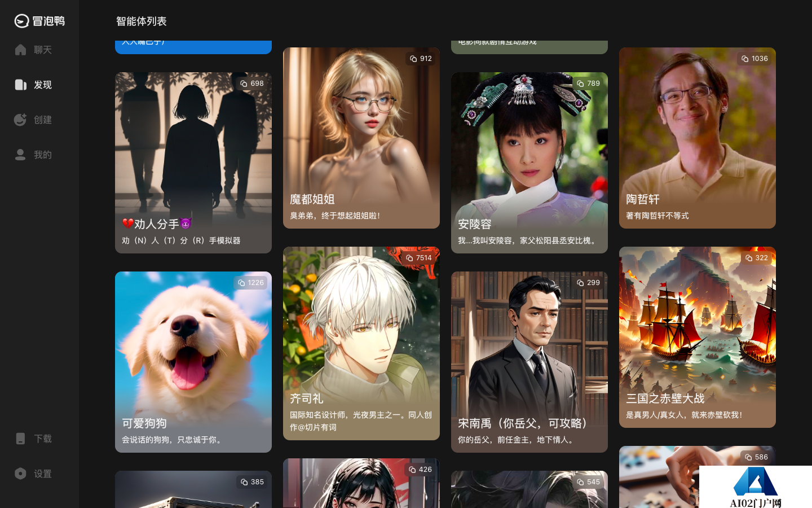Click the 我的 person icon
This screenshot has height=508, width=812.
[20, 155]
